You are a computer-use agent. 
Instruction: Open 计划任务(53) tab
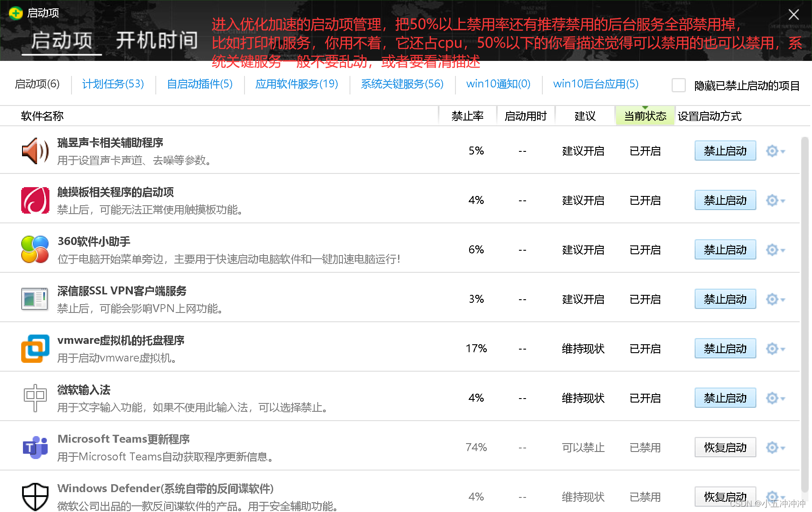tap(113, 84)
